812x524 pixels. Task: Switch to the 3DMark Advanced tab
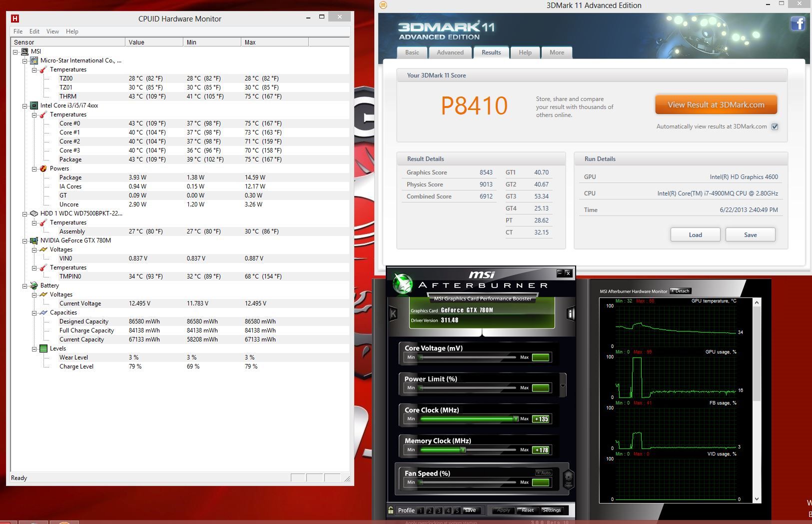pyautogui.click(x=450, y=52)
